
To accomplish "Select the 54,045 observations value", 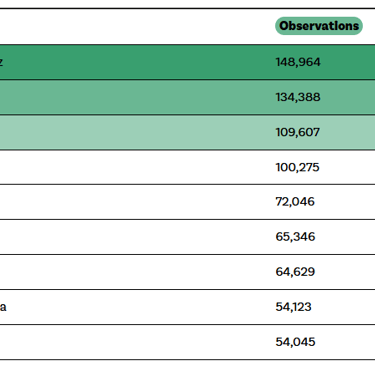I will pos(295,342).
